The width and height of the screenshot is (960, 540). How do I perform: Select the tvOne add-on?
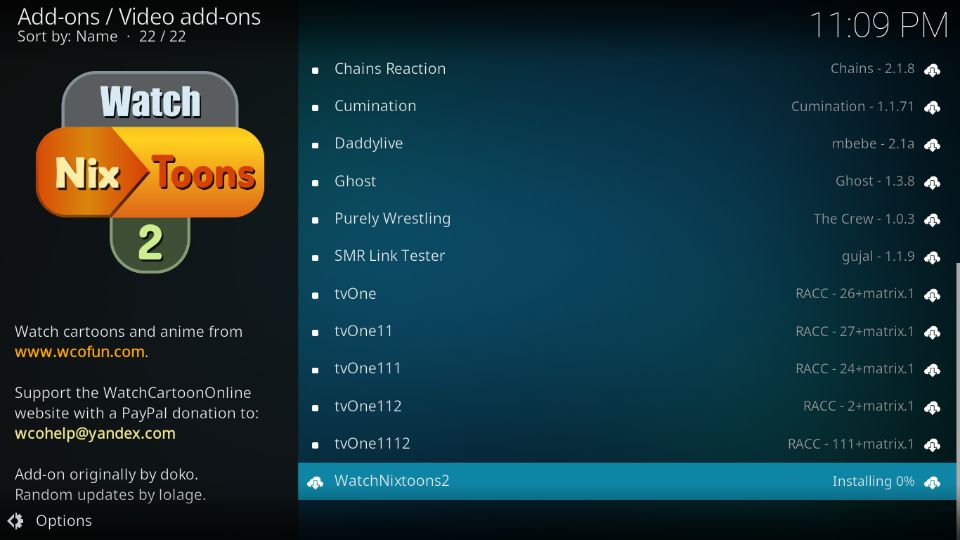point(627,294)
